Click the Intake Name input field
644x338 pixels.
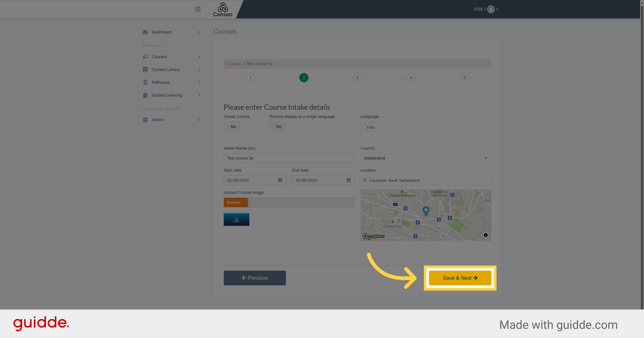click(289, 158)
